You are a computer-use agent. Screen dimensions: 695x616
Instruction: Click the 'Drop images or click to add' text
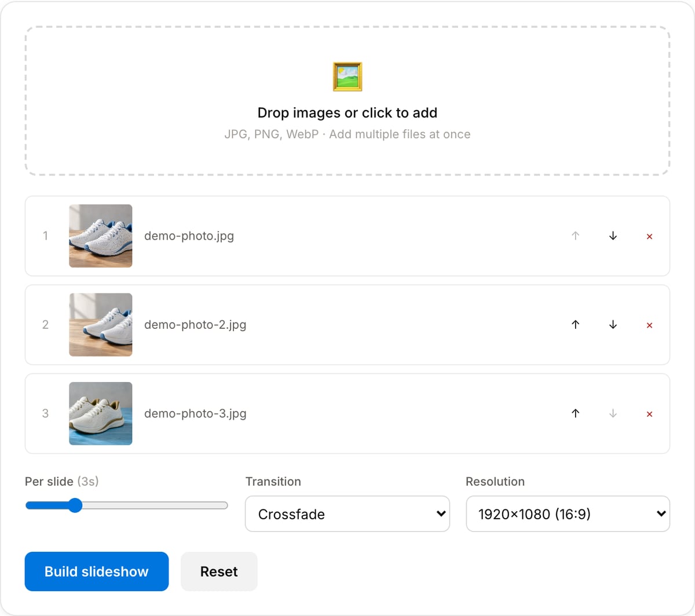coord(348,113)
